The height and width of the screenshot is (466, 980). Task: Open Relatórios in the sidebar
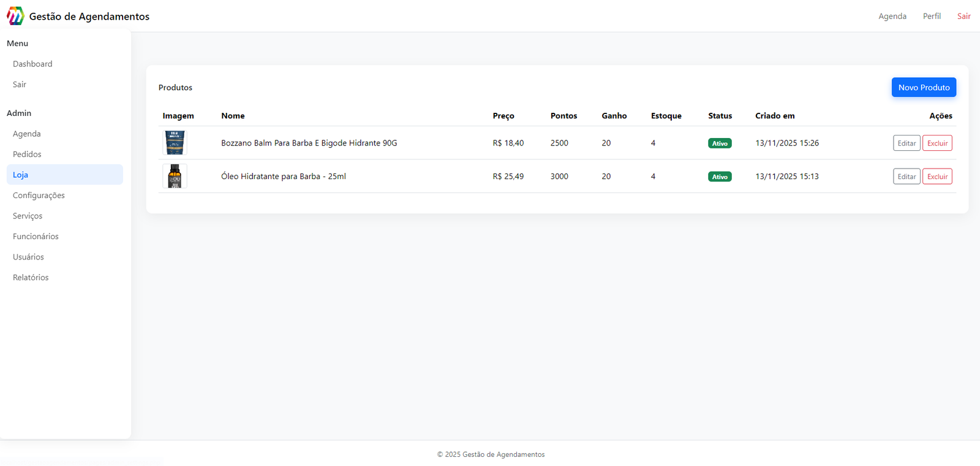pos(31,278)
